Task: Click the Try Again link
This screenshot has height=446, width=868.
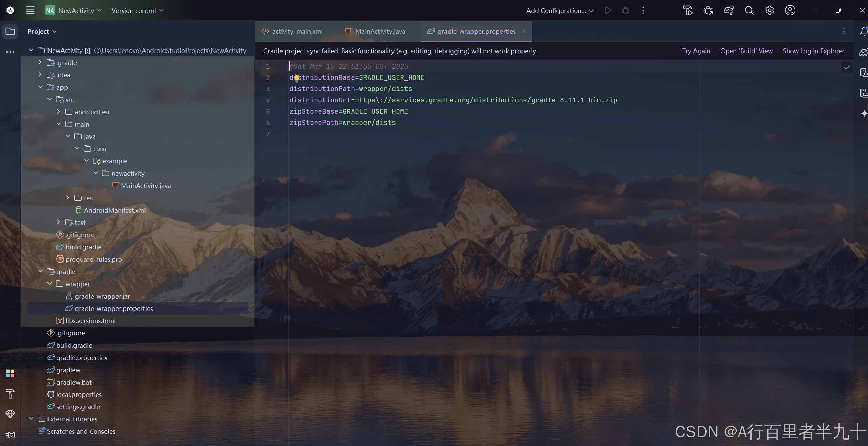Action: pyautogui.click(x=696, y=51)
